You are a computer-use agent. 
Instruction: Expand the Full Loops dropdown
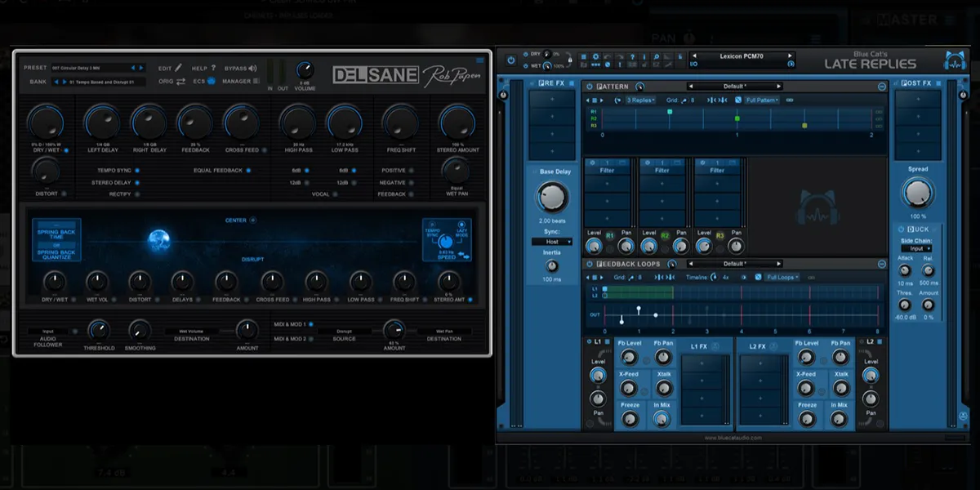click(x=782, y=278)
